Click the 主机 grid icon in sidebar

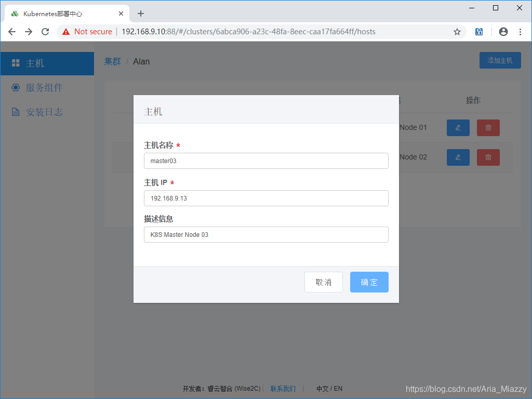16,63
